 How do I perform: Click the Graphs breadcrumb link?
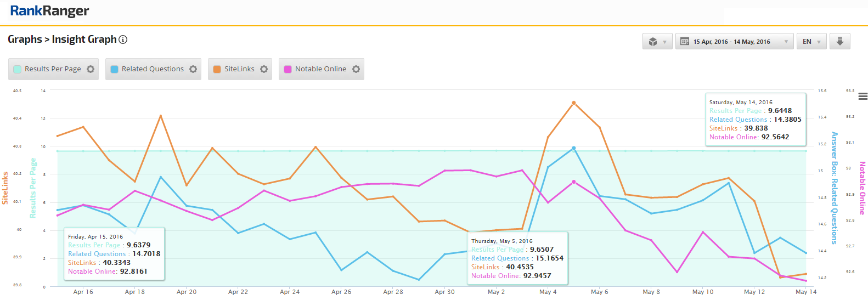(x=25, y=39)
